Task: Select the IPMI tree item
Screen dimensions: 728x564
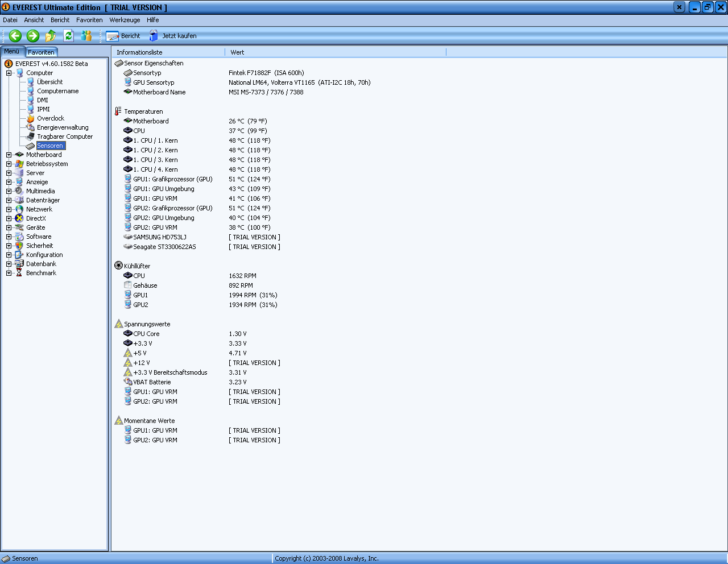Action: pos(44,109)
